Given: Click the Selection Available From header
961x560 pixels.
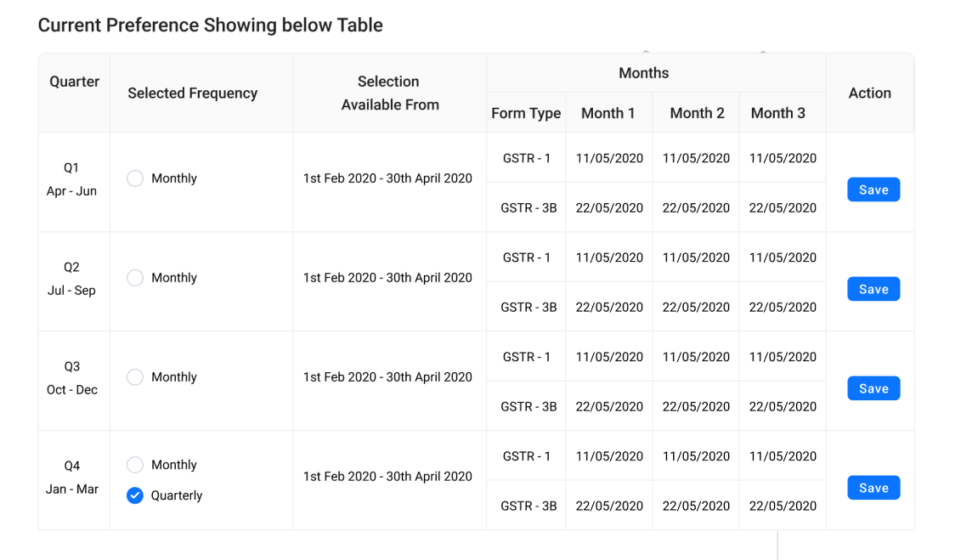Looking at the screenshot, I should tap(390, 93).
